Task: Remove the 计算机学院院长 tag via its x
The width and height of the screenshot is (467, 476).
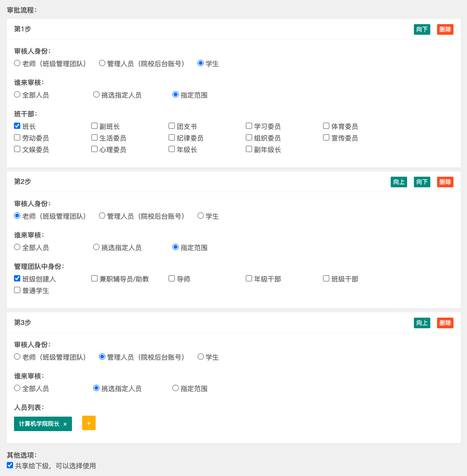Action: tap(65, 424)
